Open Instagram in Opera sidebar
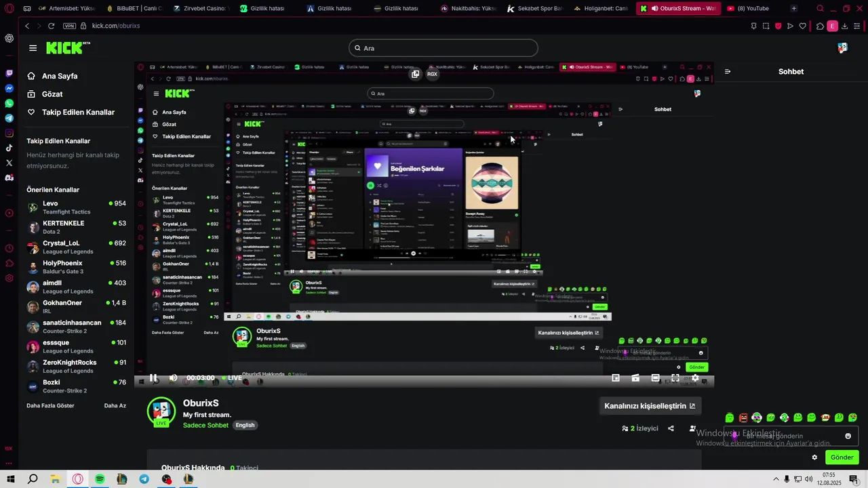The height and width of the screenshot is (488, 868). point(9,133)
